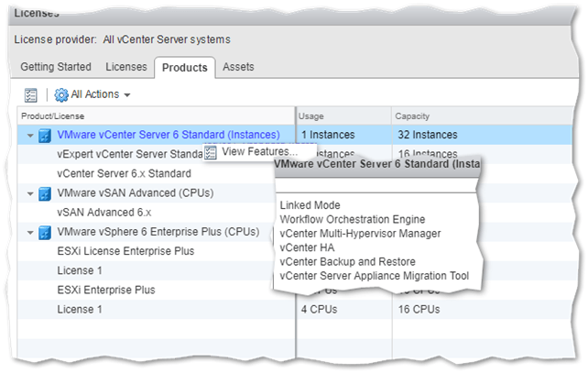Collapse the VMware vCenter Server 6 Standard row

pos(30,136)
